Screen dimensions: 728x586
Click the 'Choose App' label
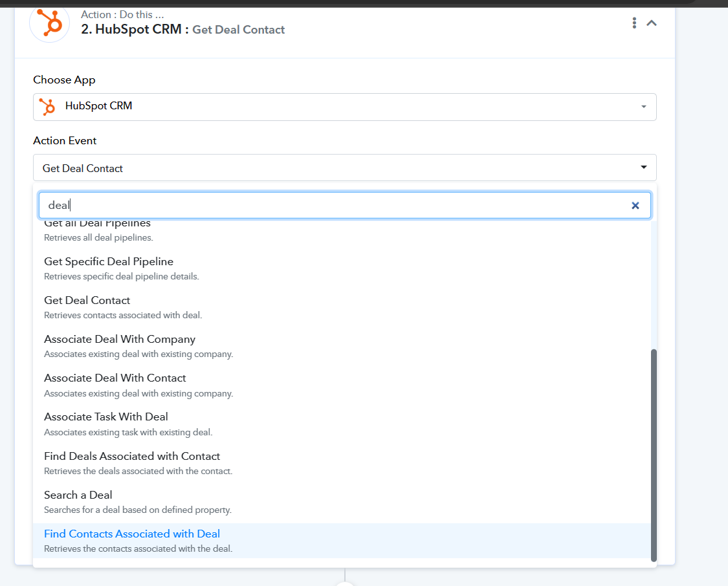64,80
